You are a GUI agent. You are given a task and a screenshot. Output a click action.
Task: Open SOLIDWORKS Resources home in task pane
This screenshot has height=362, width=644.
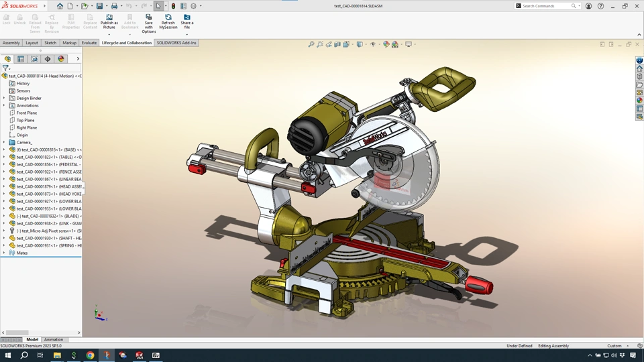(639, 68)
